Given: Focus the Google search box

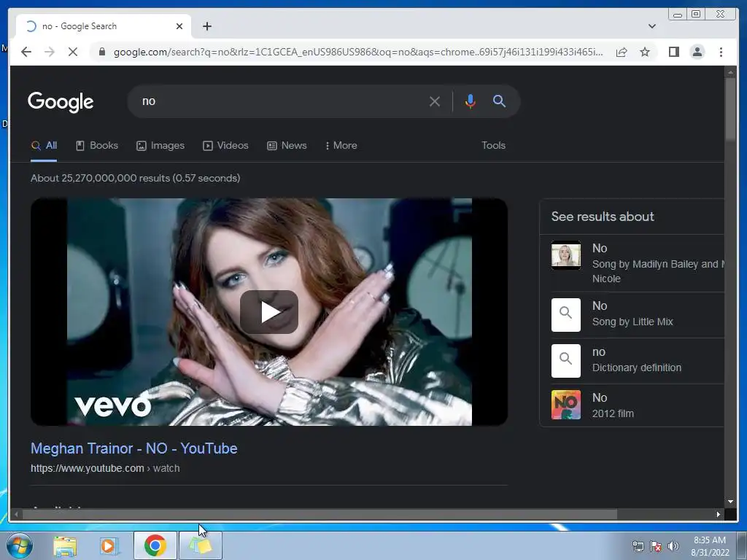Looking at the screenshot, I should (x=281, y=101).
